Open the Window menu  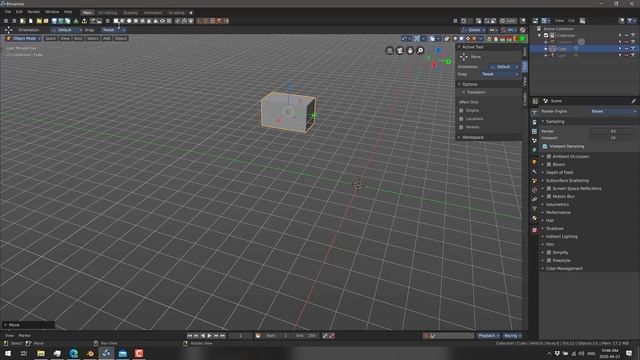point(52,12)
